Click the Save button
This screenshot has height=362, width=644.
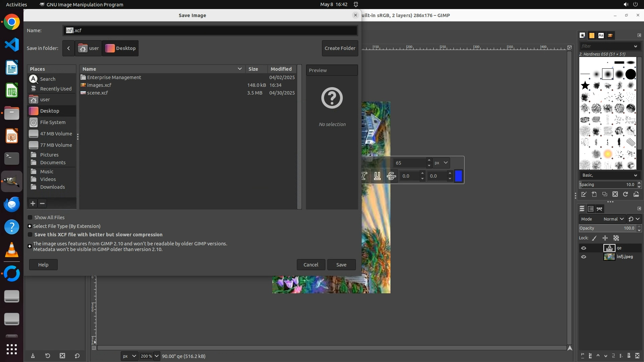341,265
